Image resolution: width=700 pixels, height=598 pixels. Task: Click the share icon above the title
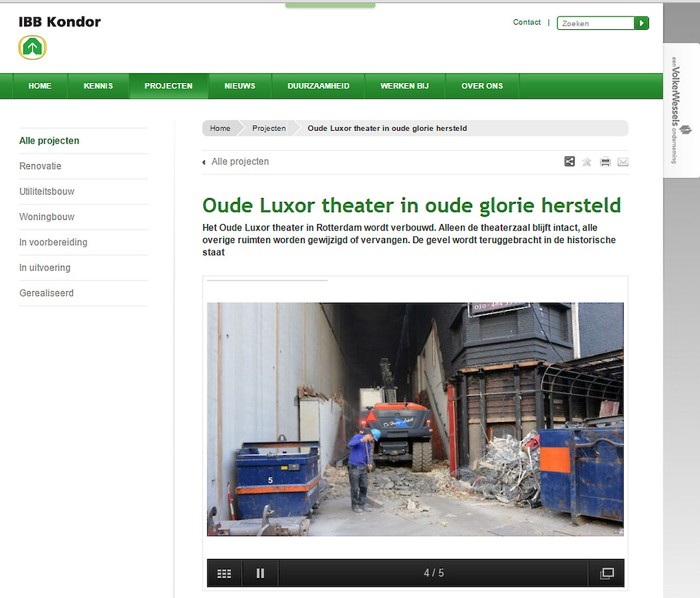(x=569, y=161)
